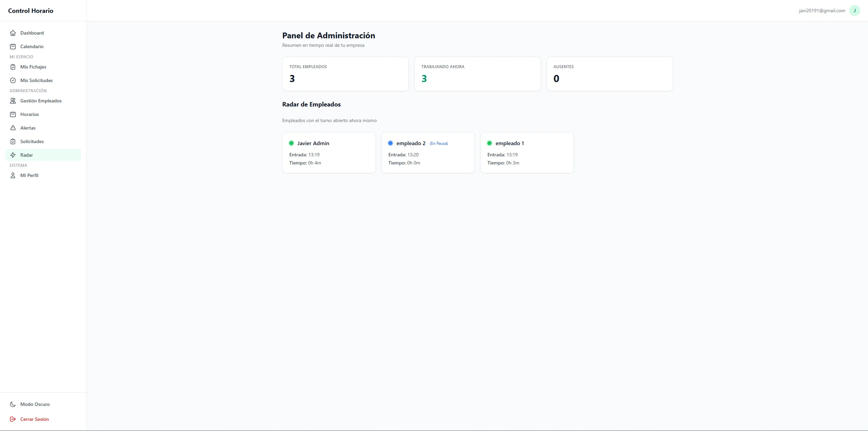
Task: Click Tiempo: 0h 0m on empleado 2 card
Action: (404, 163)
